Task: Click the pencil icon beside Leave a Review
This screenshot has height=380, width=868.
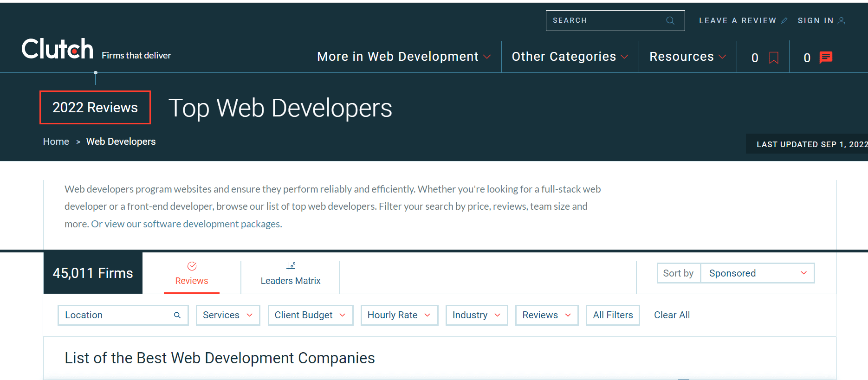Action: [x=784, y=20]
